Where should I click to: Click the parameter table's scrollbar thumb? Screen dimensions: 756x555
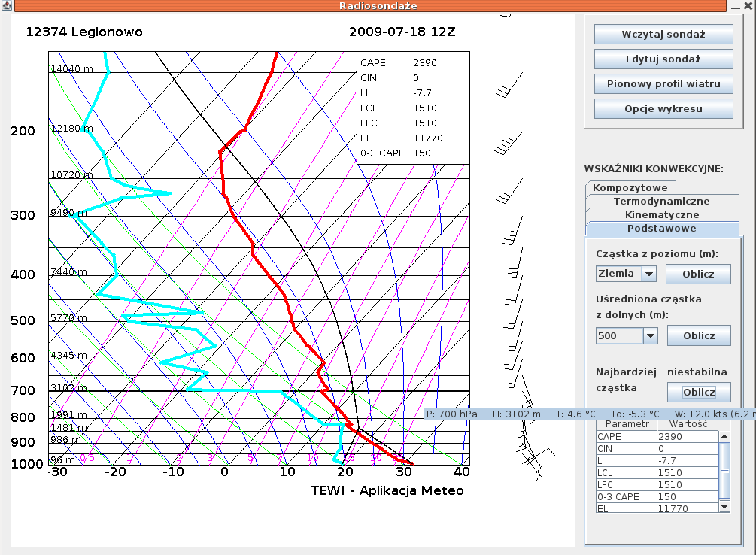(724, 471)
